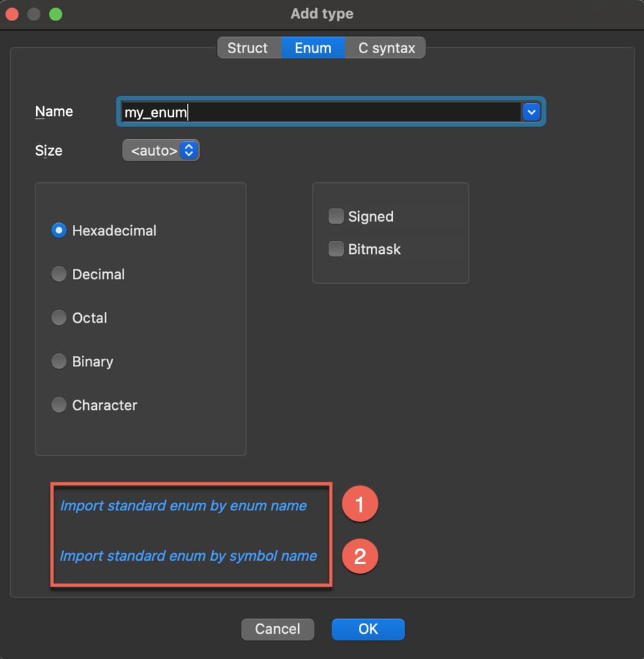Click the red annotation badge numbered 2

click(360, 556)
